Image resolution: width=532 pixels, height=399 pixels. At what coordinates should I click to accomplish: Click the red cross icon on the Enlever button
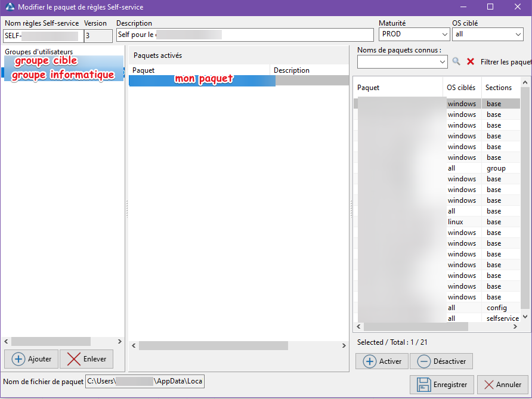pyautogui.click(x=73, y=359)
